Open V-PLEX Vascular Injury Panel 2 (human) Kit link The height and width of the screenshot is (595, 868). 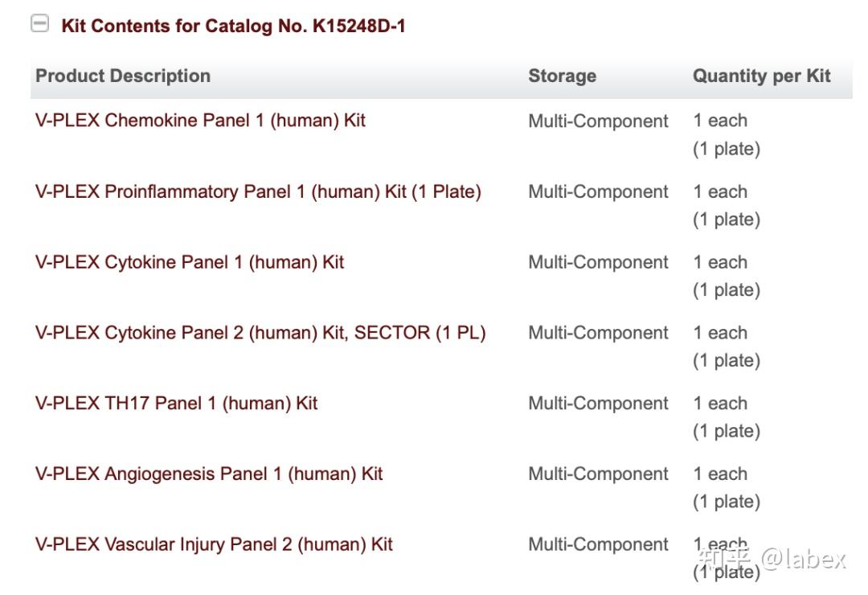(214, 544)
